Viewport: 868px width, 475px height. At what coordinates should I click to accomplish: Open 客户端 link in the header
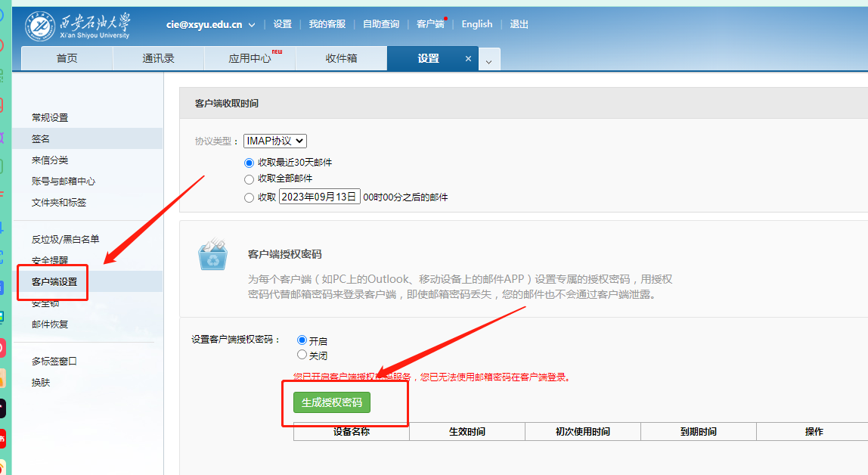coord(430,24)
